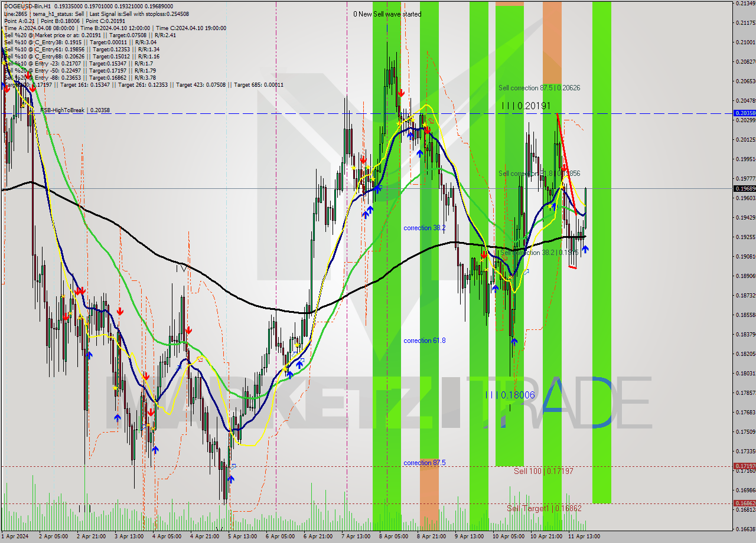Click the 'I I I 0.20191' point label

coord(526,106)
